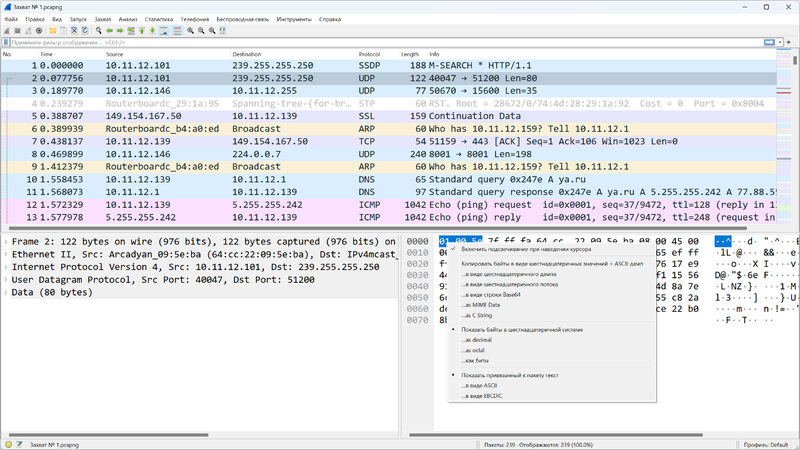Stop the running capture via the toolbar square
Viewport: 800px width, 450px height.
point(17,31)
